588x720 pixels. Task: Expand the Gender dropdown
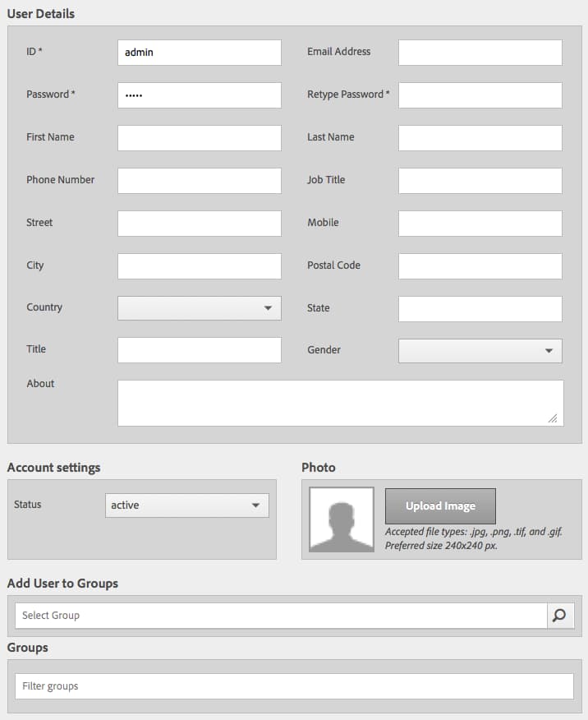pyautogui.click(x=480, y=351)
